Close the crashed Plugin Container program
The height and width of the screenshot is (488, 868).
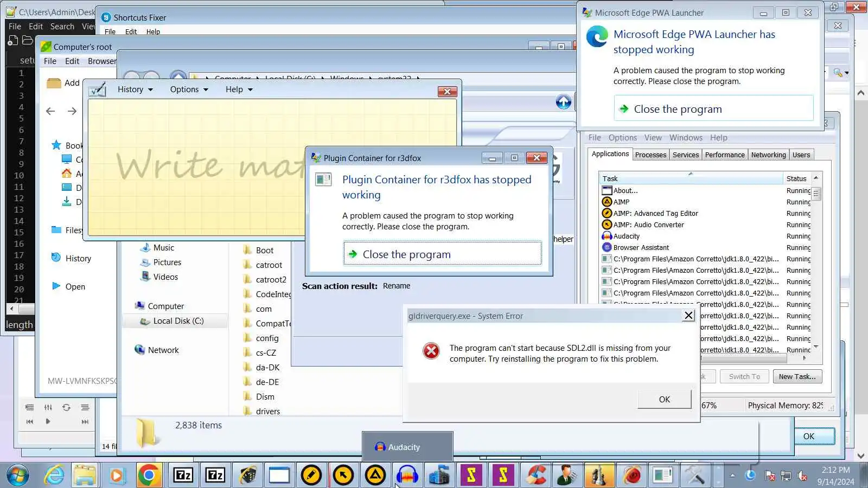coord(442,254)
